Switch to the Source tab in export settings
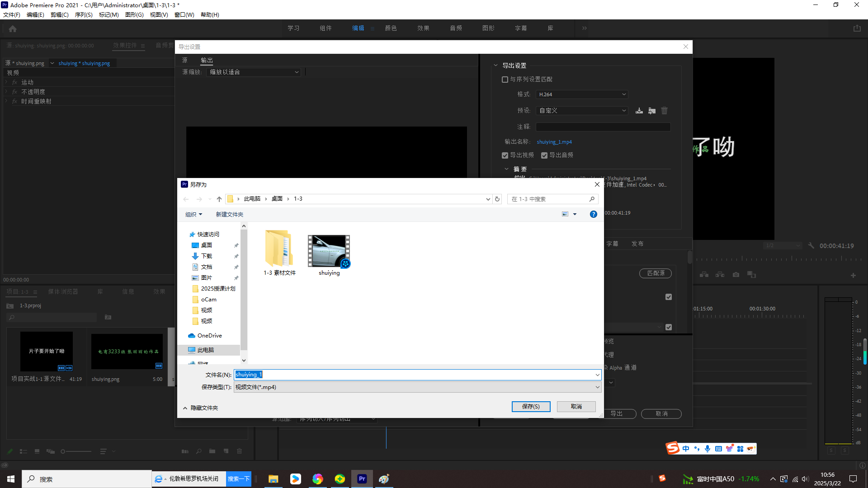 click(x=184, y=60)
